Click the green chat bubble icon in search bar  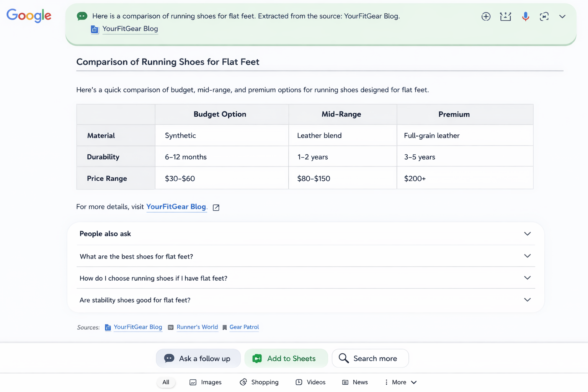pos(82,16)
